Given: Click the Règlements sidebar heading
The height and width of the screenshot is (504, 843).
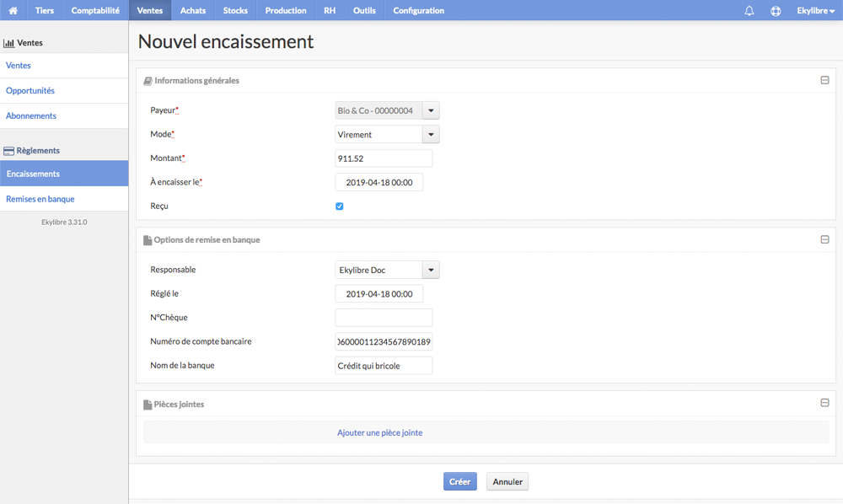Looking at the screenshot, I should click(x=38, y=151).
